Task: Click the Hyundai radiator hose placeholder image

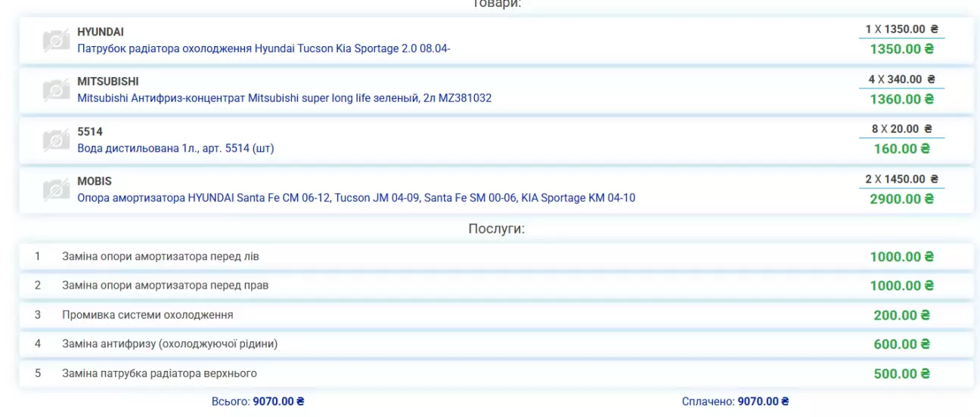Action: pyautogui.click(x=56, y=41)
